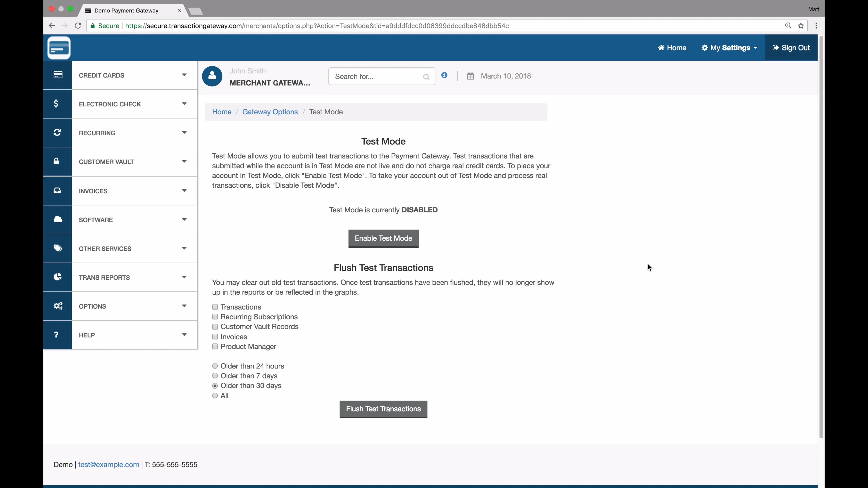Click the Trans Reports pie chart icon
Image resolution: width=868 pixels, height=488 pixels.
58,277
